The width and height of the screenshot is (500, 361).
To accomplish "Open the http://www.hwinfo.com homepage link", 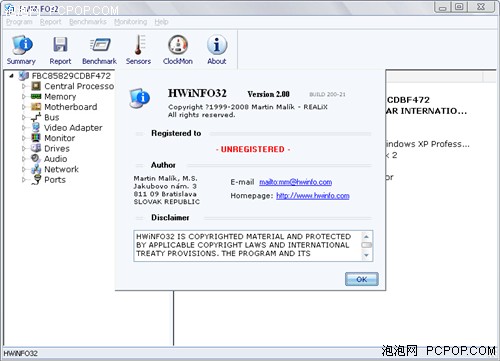I will 313,196.
